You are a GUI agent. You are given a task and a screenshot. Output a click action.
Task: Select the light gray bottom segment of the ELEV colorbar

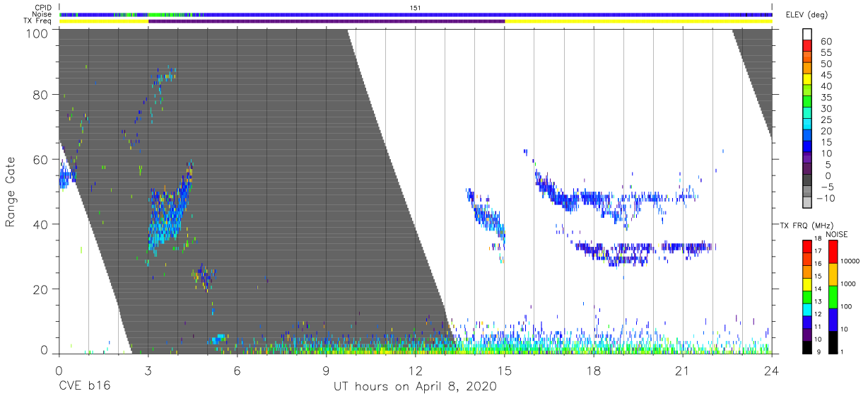807,203
